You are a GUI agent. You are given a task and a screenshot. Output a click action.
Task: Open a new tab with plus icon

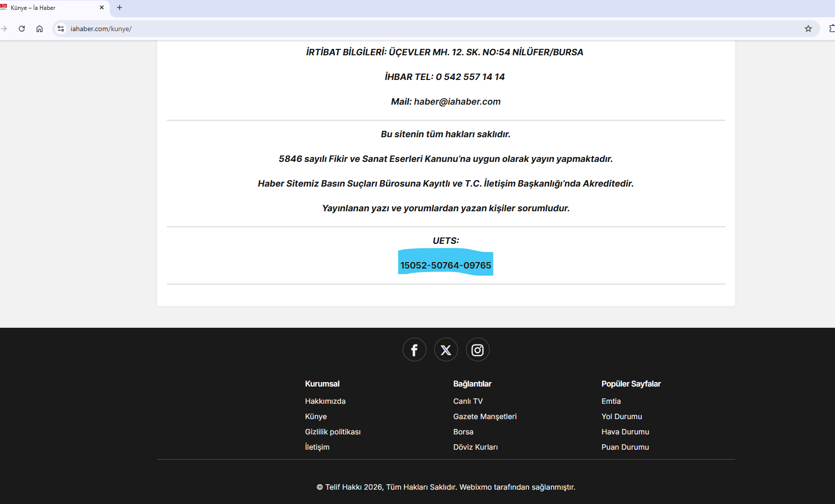(120, 7)
